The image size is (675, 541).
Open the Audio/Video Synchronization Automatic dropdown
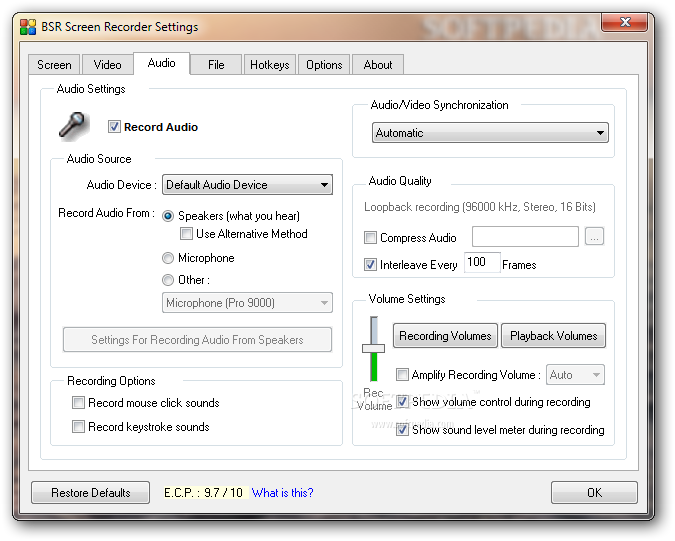490,133
